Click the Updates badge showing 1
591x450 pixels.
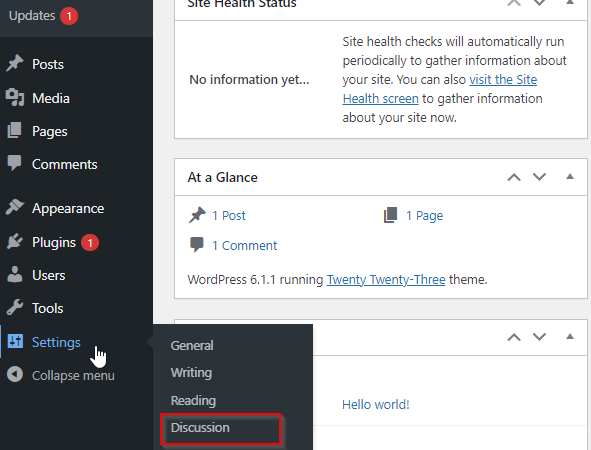[69, 16]
